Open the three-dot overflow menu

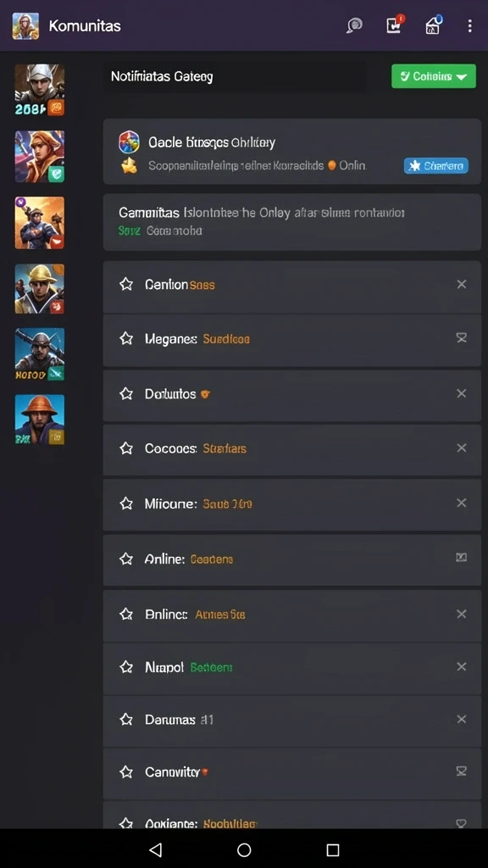pyautogui.click(x=469, y=25)
